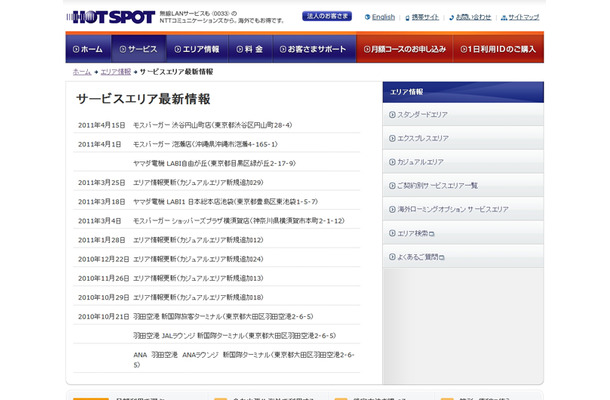Click the phone icon beside 携帯サイト

tap(407, 18)
